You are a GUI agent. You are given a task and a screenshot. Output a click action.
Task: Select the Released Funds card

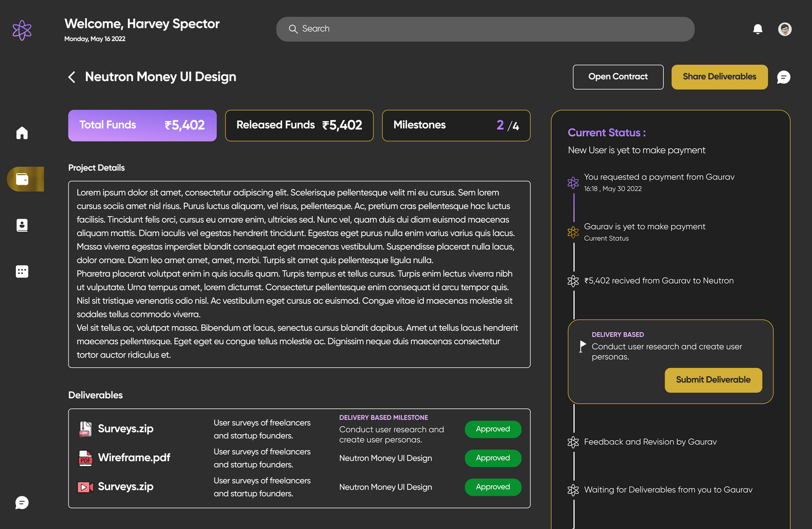tap(299, 125)
